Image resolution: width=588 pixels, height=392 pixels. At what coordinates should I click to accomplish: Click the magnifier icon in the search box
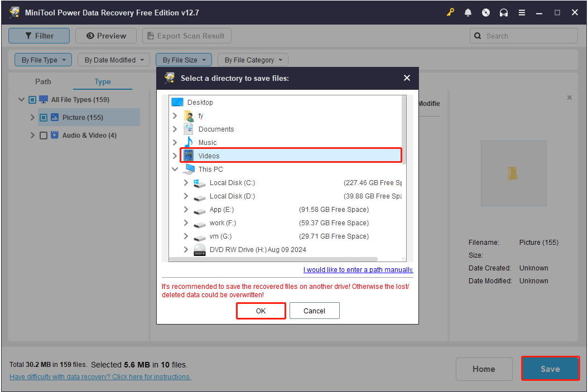pyautogui.click(x=478, y=35)
